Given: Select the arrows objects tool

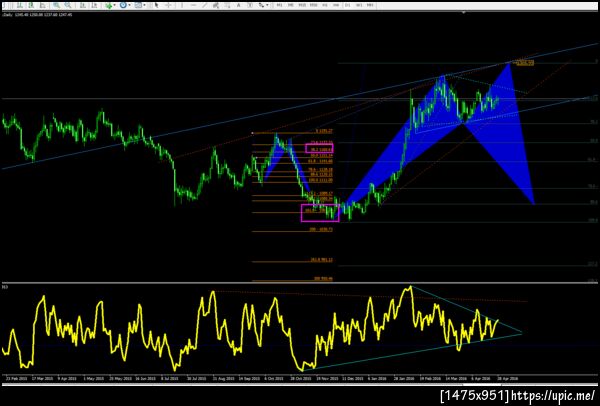Looking at the screenshot, I should pos(261,5).
